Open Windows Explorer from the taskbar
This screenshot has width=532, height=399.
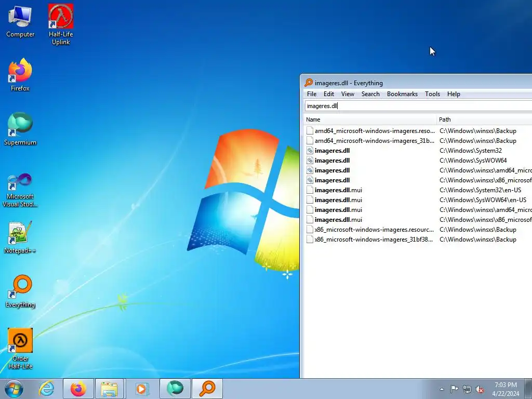click(109, 389)
